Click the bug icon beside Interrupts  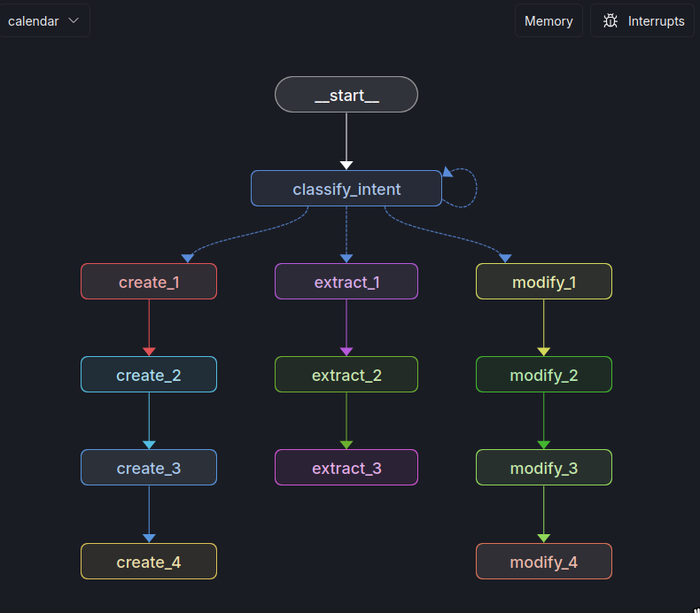pos(611,21)
